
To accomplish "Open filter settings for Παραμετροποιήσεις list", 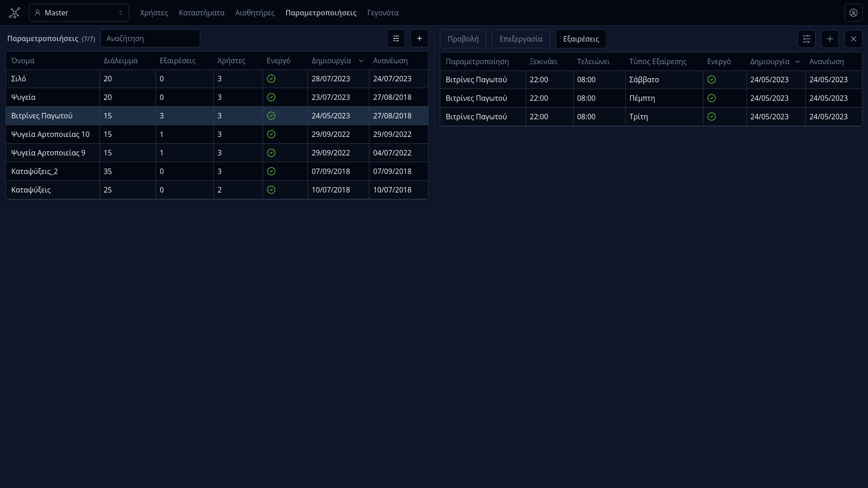I will [396, 38].
